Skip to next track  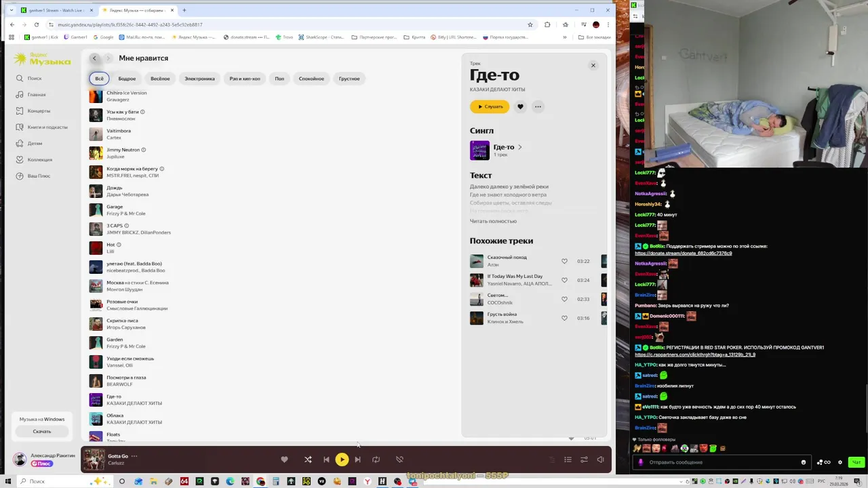[x=357, y=460]
